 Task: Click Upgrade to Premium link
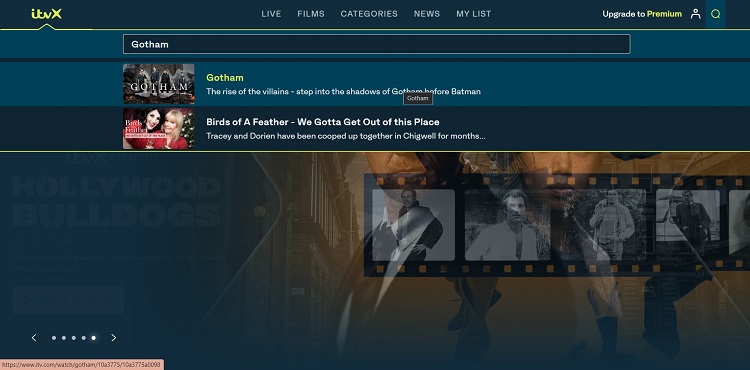(642, 14)
